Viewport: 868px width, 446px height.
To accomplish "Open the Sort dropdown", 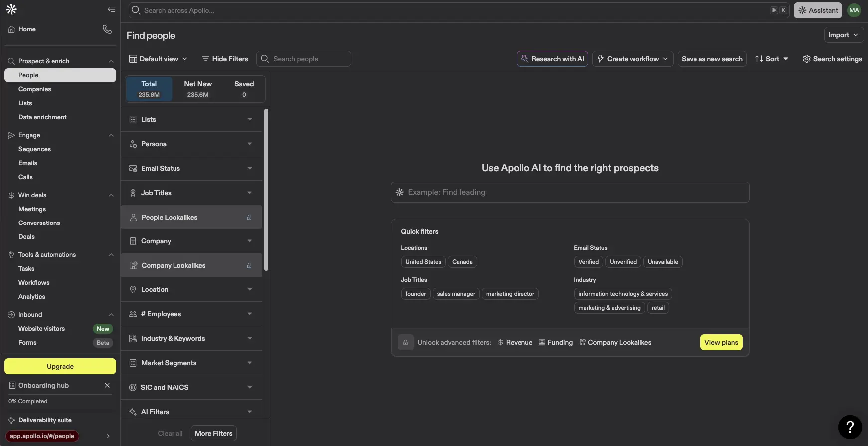I will pos(771,59).
